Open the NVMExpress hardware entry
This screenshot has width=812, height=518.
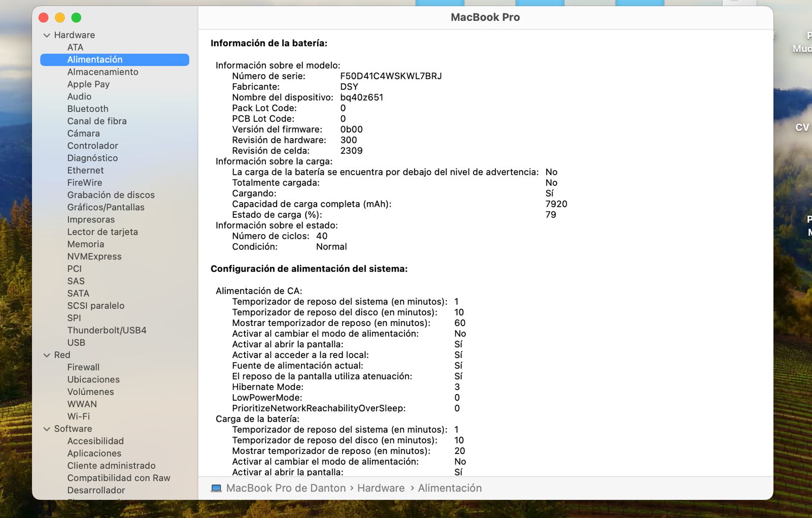pos(94,256)
